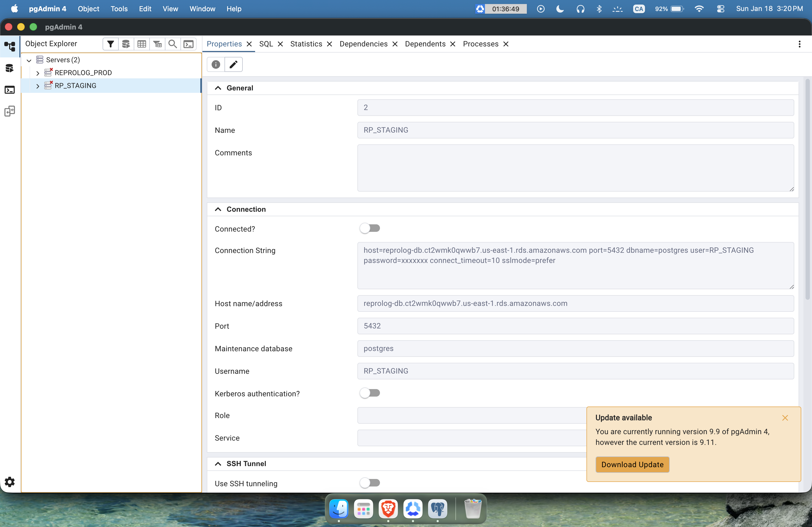Expand the RP_STAGING server node
Image resolution: width=812 pixels, height=527 pixels.
tap(38, 86)
